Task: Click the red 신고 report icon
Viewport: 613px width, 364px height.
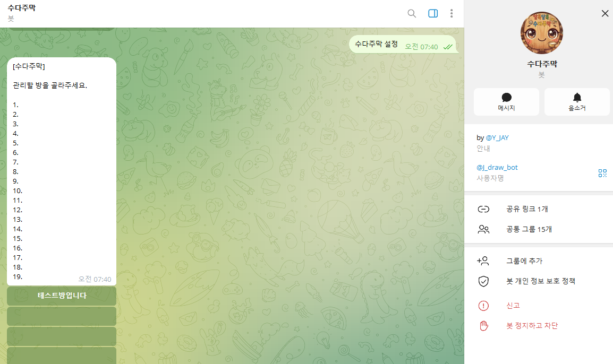Action: (x=483, y=306)
